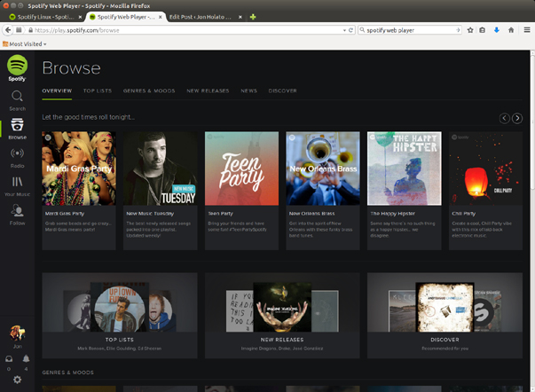Show previous playlists with left arrow
This screenshot has width=535, height=392.
coord(505,118)
